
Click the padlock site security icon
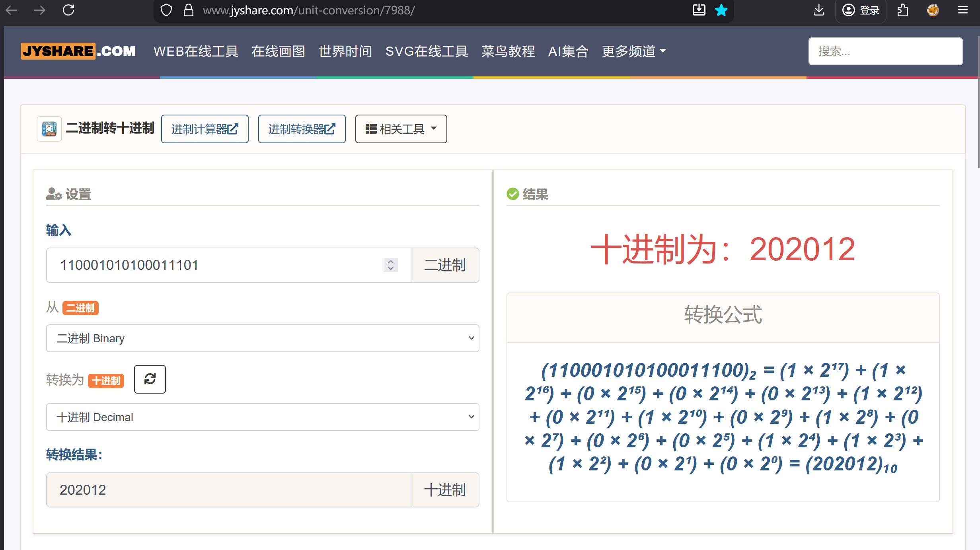pyautogui.click(x=188, y=10)
